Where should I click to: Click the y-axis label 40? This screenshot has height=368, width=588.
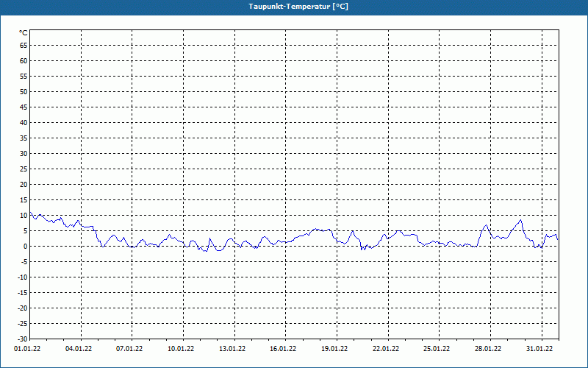coord(24,123)
